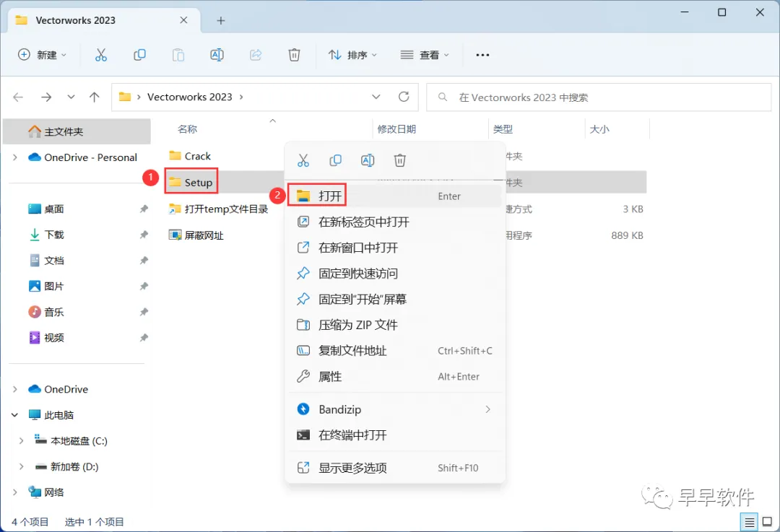Click the Share icon in the toolbar
Image resolution: width=780 pixels, height=532 pixels.
(256, 55)
